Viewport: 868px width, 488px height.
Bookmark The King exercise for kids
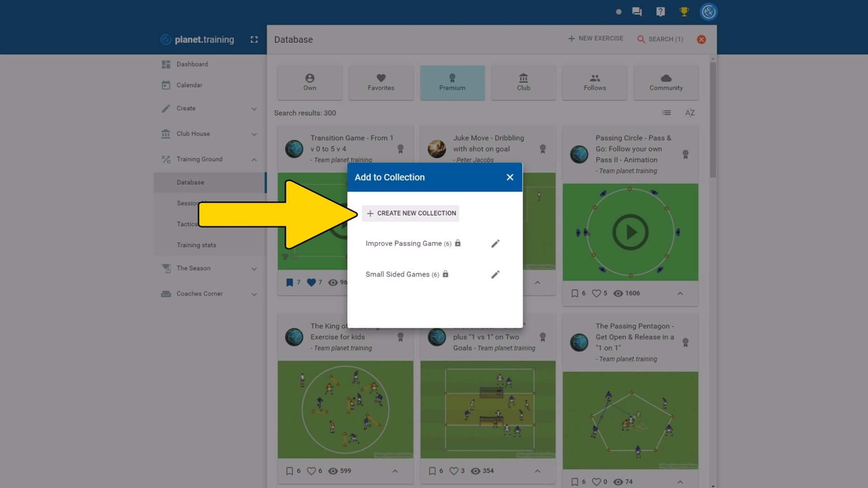(x=289, y=471)
